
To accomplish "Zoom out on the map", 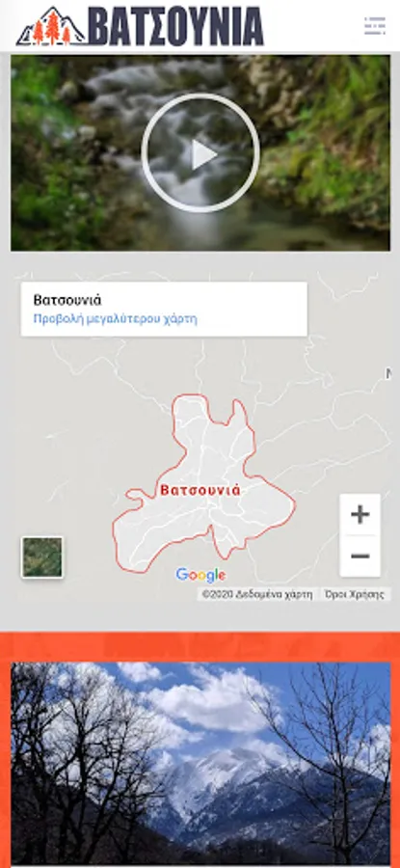I will click(360, 556).
